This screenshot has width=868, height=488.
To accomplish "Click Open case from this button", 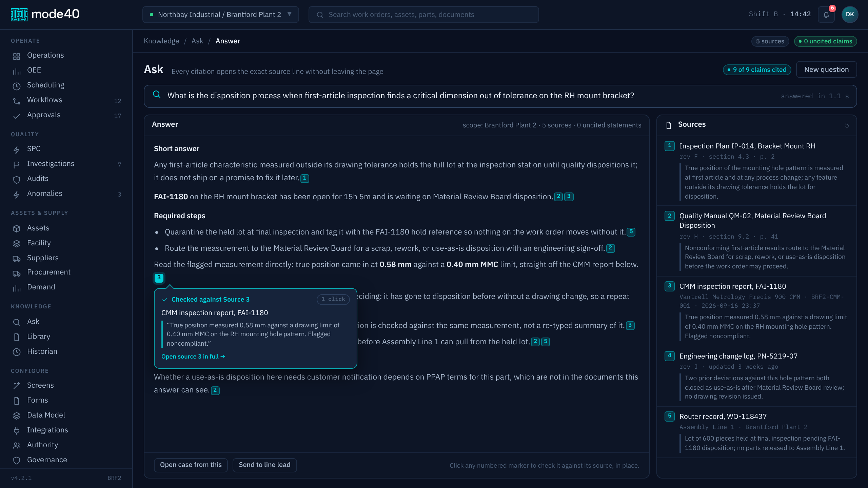I will click(191, 465).
